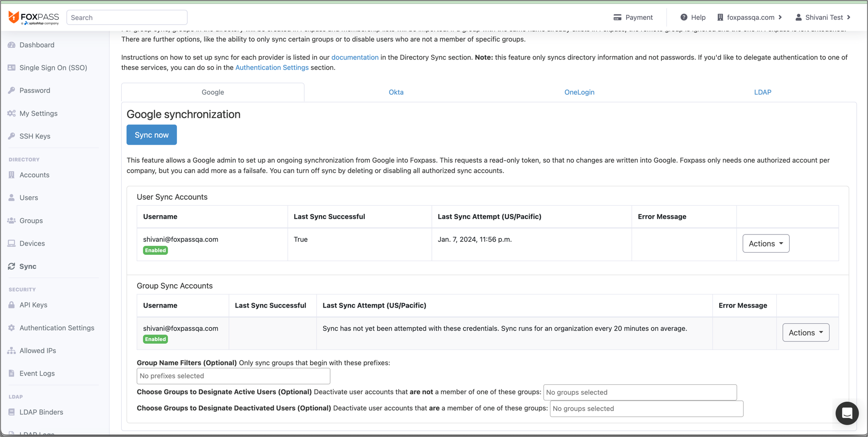This screenshot has width=868, height=437.
Task: Click the Devices laptop icon
Action: (x=12, y=244)
